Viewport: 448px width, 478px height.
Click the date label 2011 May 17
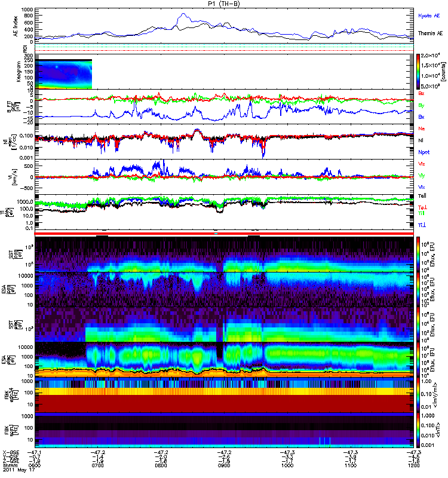(x=19, y=470)
